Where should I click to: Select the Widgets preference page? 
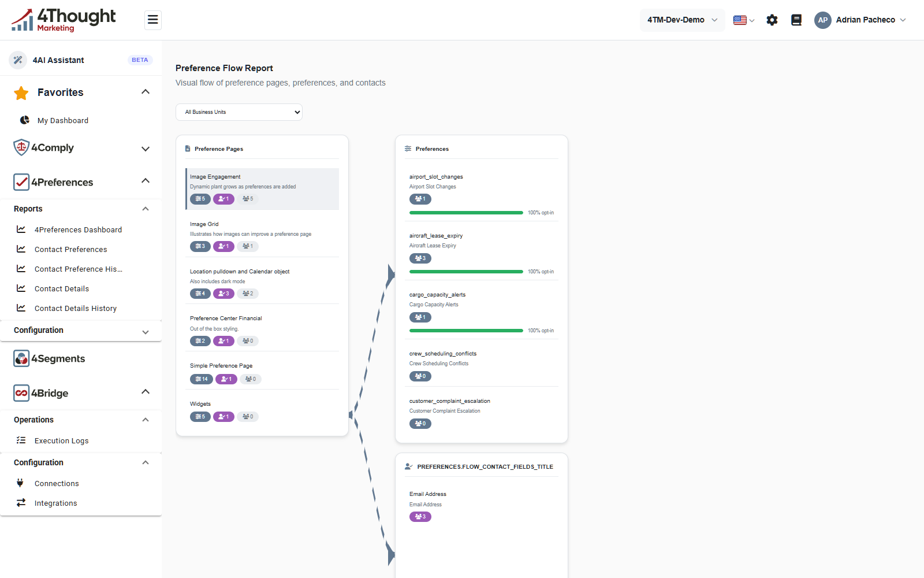click(262, 410)
